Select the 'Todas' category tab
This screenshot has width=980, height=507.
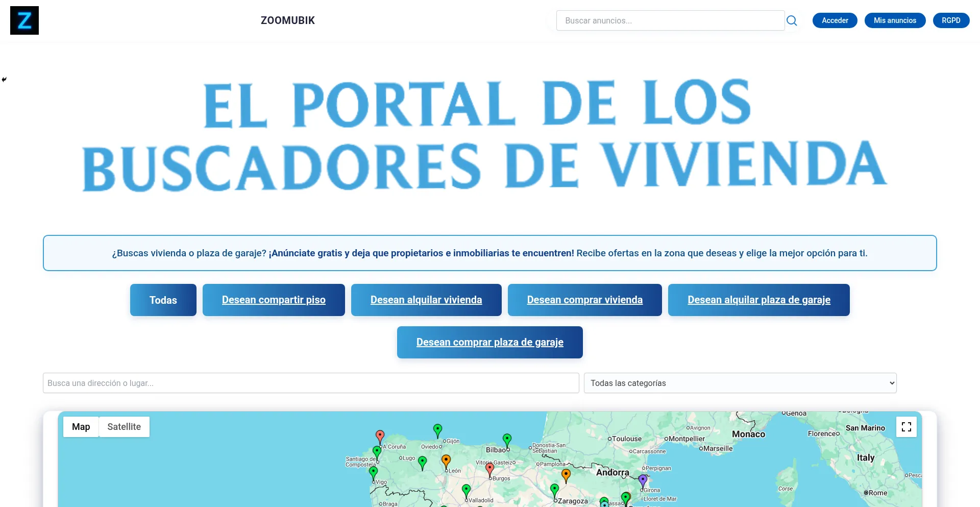click(x=163, y=300)
